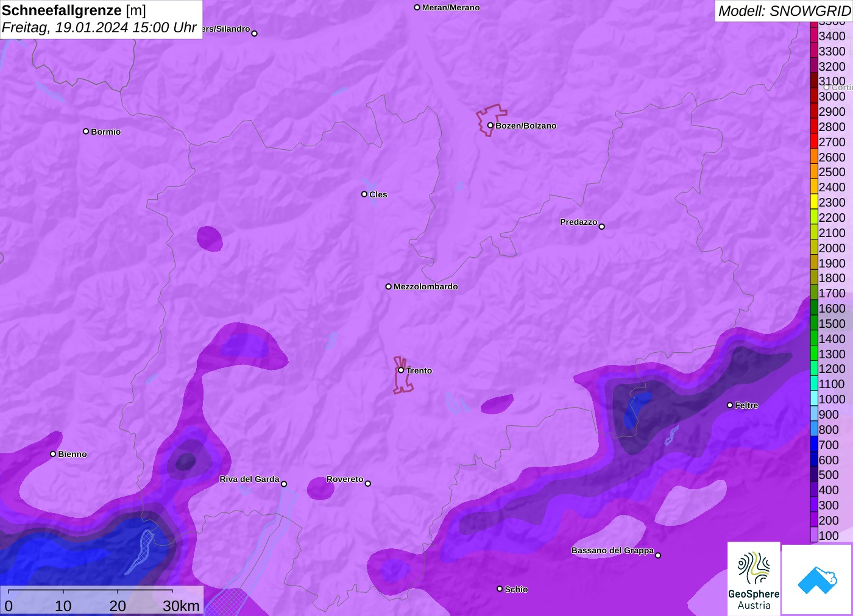Click the 2300 yellow legend swatch
The width and height of the screenshot is (853, 616).
point(814,202)
